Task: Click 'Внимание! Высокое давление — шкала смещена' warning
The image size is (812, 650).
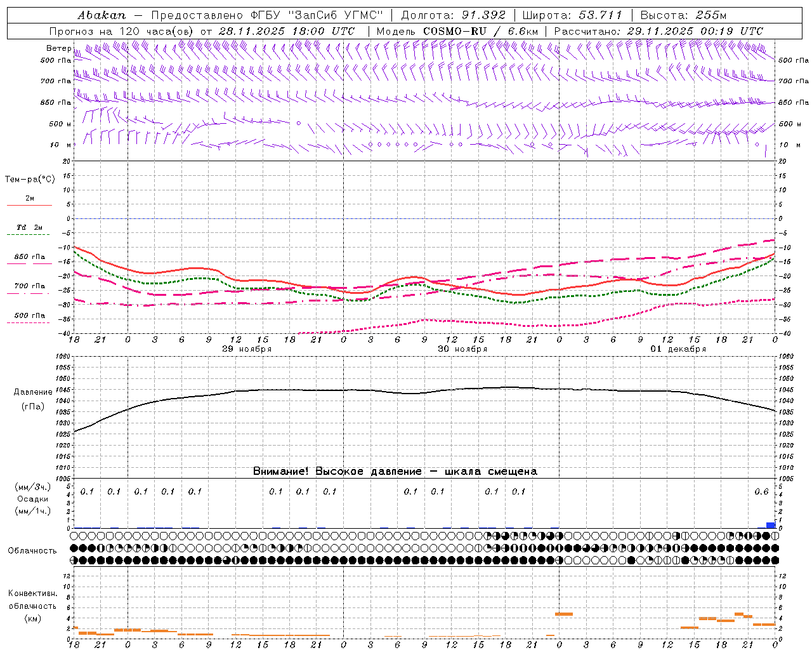Action: point(395,472)
